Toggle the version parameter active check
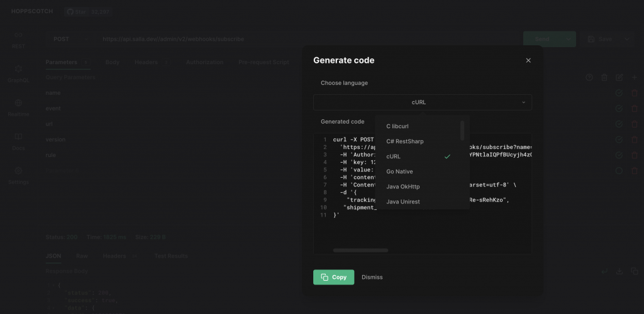644x314 pixels. point(619,140)
